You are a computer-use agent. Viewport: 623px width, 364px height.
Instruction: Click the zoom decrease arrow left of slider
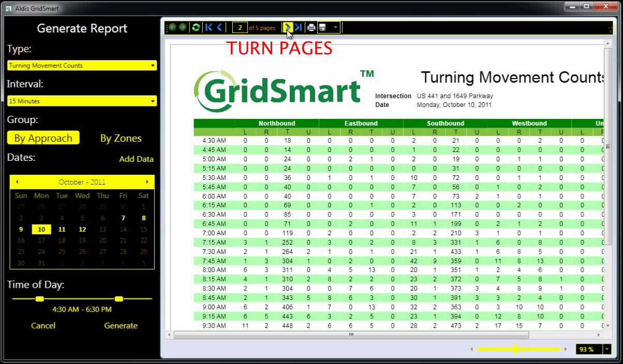471,350
